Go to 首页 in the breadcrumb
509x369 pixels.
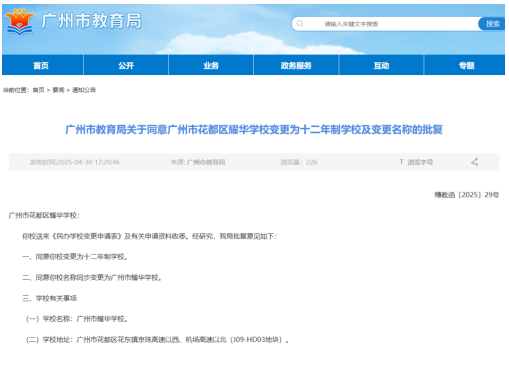(38, 90)
